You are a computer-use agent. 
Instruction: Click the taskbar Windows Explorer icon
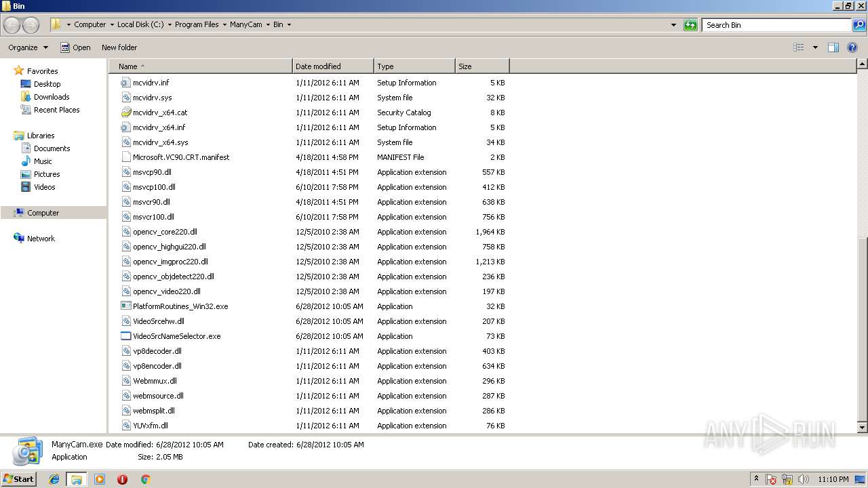(x=77, y=479)
